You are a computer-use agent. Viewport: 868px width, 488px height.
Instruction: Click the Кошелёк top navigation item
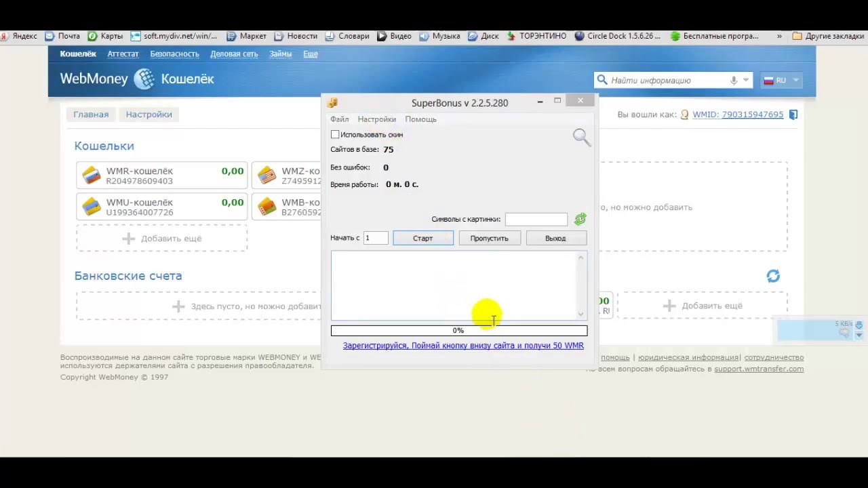click(78, 54)
